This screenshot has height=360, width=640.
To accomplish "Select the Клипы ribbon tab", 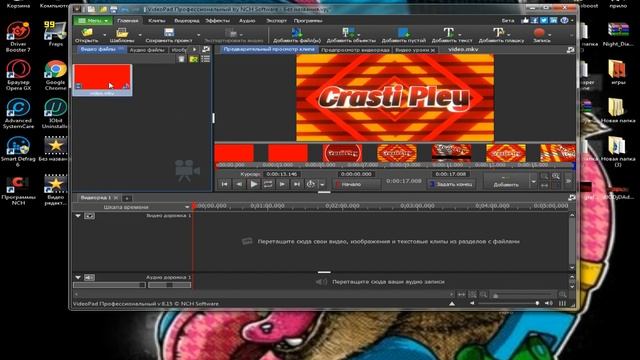I will pos(157,20).
